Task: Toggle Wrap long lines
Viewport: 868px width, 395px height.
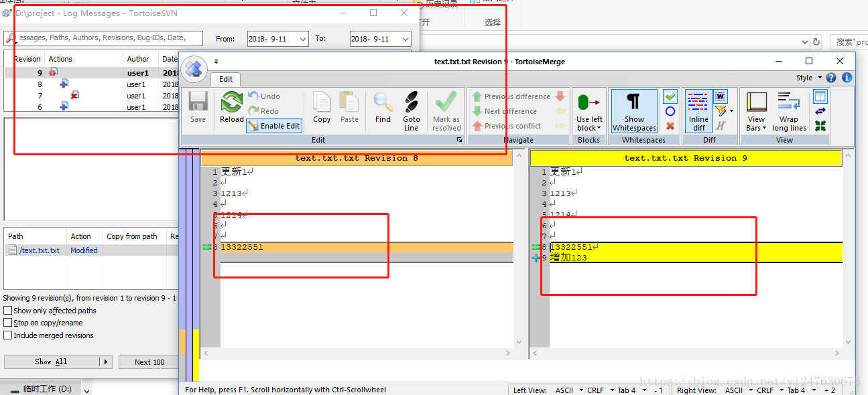Action: pyautogui.click(x=789, y=111)
